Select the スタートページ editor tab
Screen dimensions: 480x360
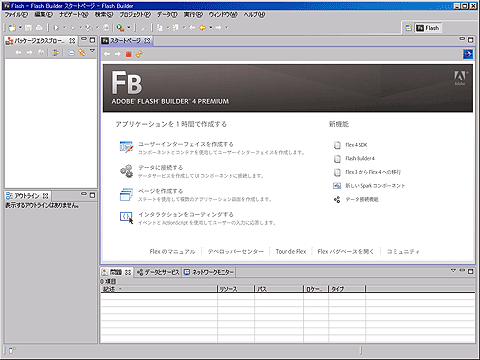click(126, 41)
